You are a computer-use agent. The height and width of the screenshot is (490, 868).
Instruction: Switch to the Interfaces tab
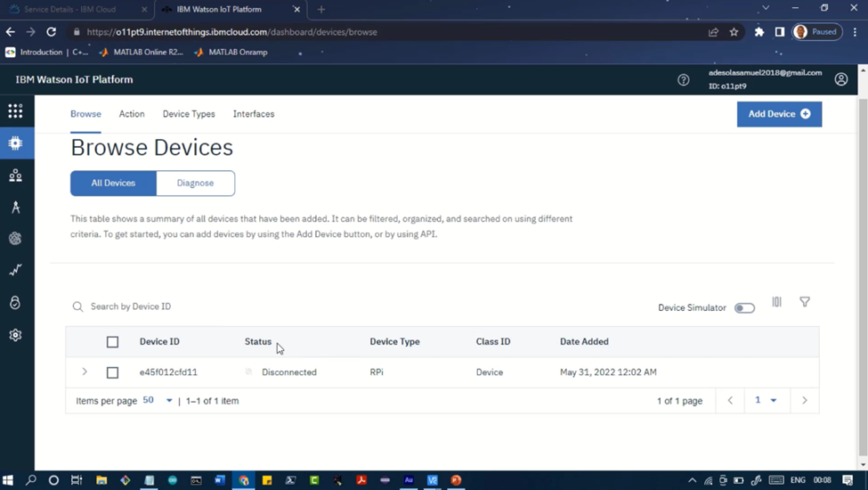click(x=254, y=114)
